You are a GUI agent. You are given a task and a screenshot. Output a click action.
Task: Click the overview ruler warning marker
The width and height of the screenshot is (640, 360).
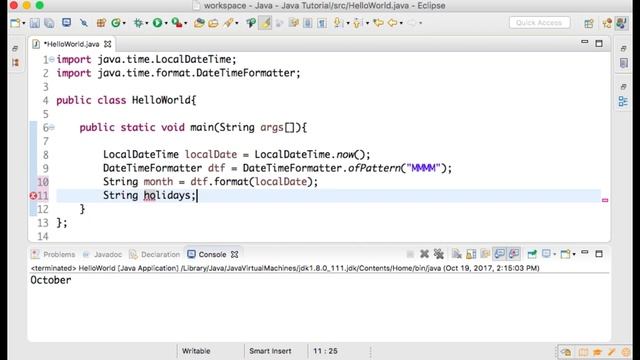coord(605,200)
